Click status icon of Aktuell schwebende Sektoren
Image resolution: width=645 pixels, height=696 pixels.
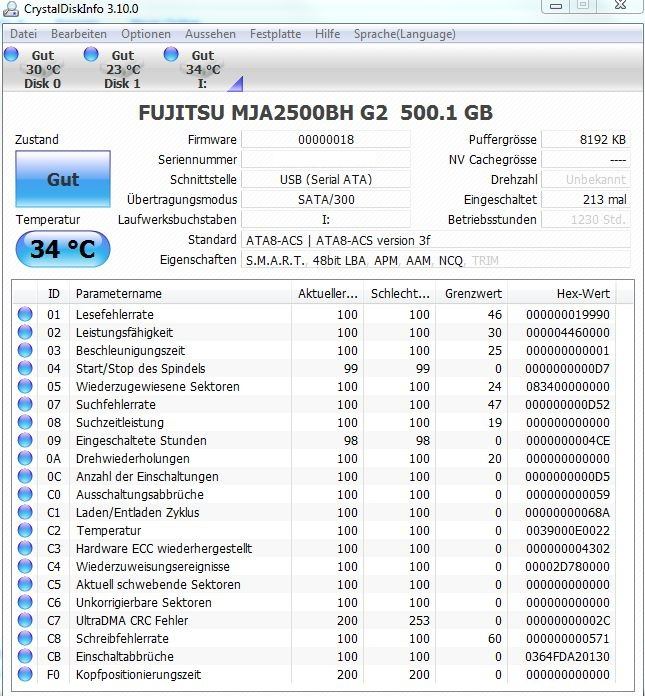(x=25, y=584)
